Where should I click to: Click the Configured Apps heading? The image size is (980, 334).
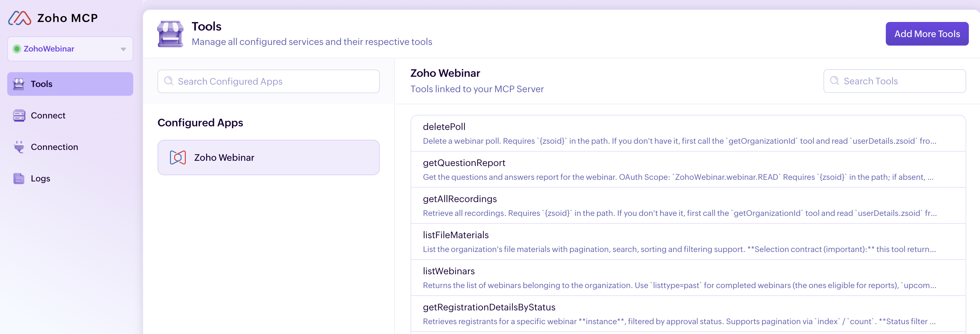pyautogui.click(x=200, y=122)
